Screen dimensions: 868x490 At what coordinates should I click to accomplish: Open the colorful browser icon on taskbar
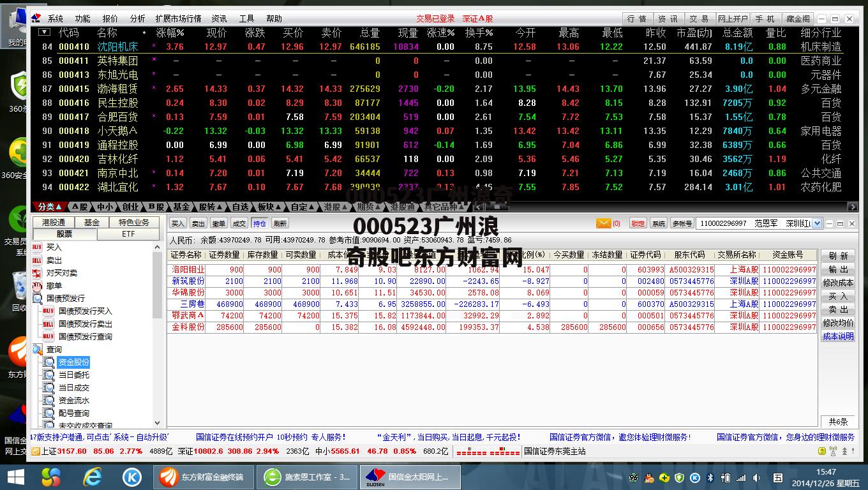tap(51, 477)
